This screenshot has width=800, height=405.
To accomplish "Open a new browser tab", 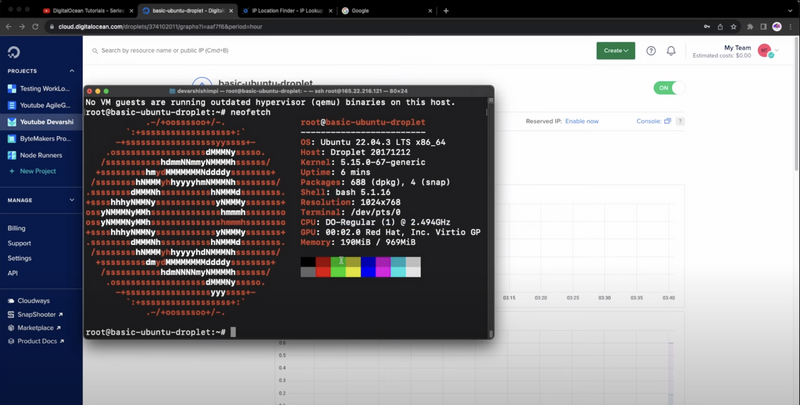I will pos(446,11).
